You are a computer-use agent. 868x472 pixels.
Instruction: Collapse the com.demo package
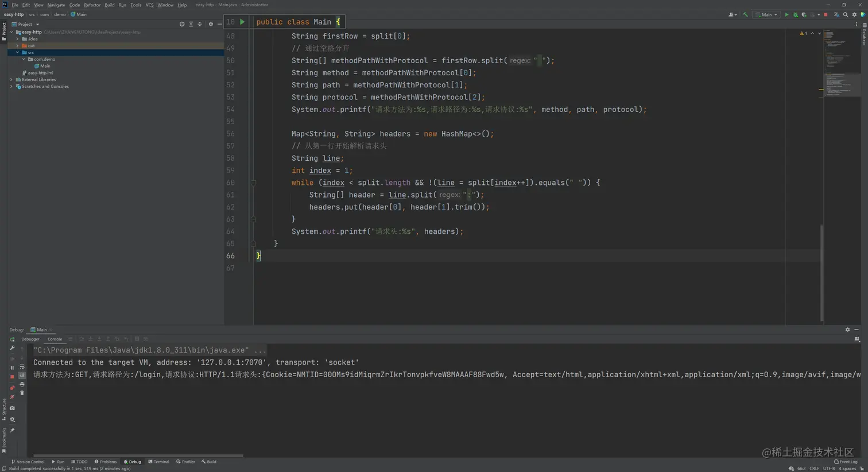tap(24, 59)
